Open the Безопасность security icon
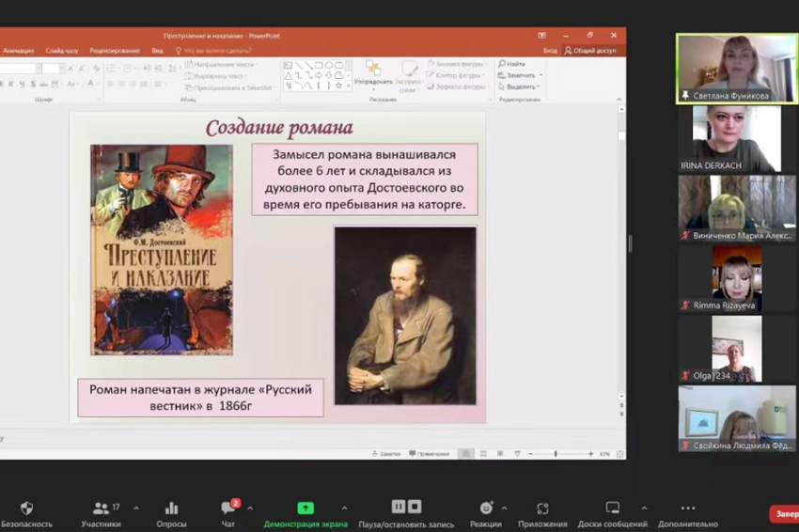 click(x=26, y=509)
